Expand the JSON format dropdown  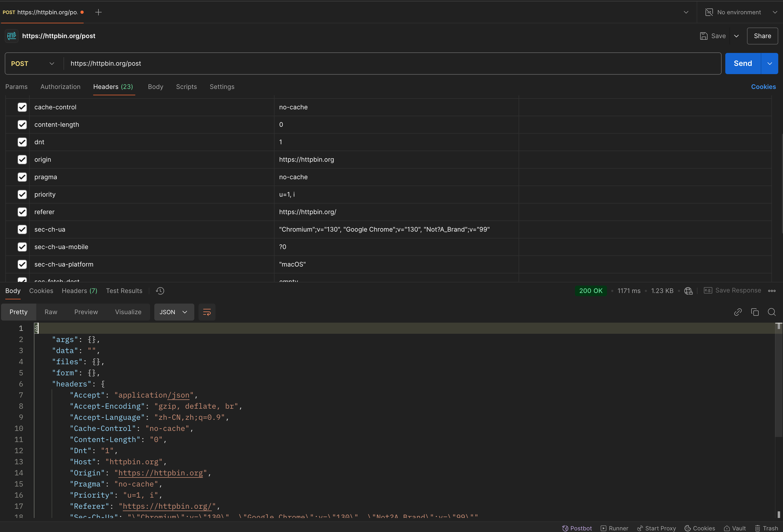tap(174, 312)
